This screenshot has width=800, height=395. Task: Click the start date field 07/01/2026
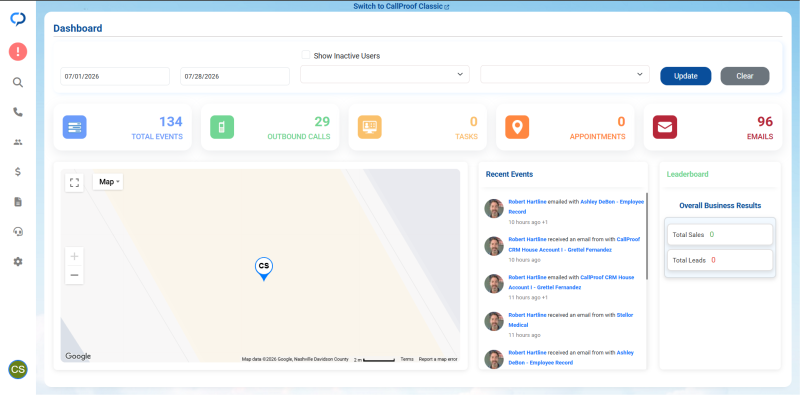tap(115, 76)
